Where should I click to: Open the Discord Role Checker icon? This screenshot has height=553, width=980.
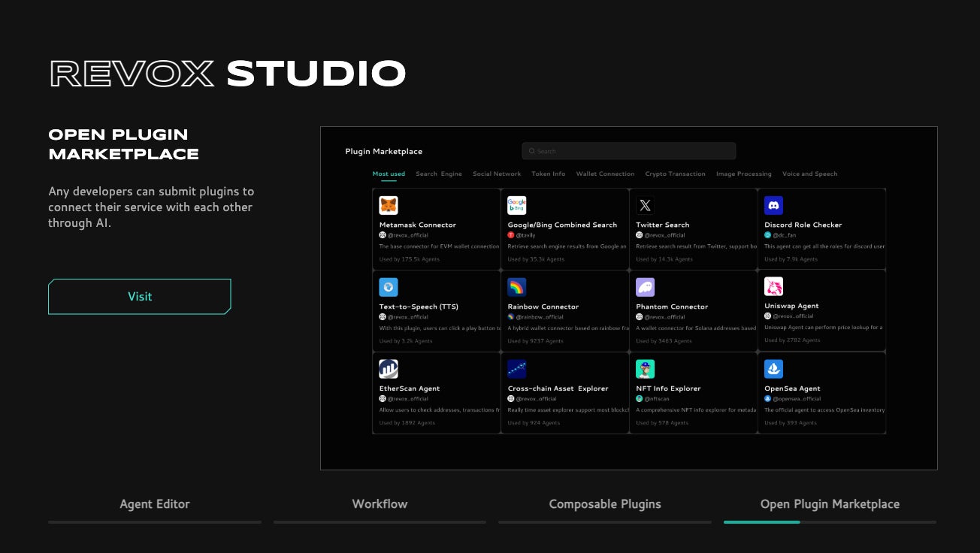point(773,205)
